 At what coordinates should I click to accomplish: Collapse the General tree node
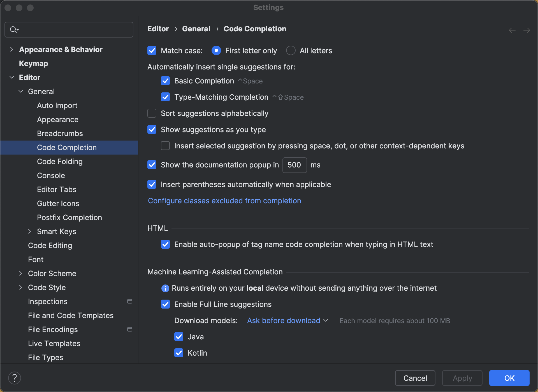[x=20, y=91]
